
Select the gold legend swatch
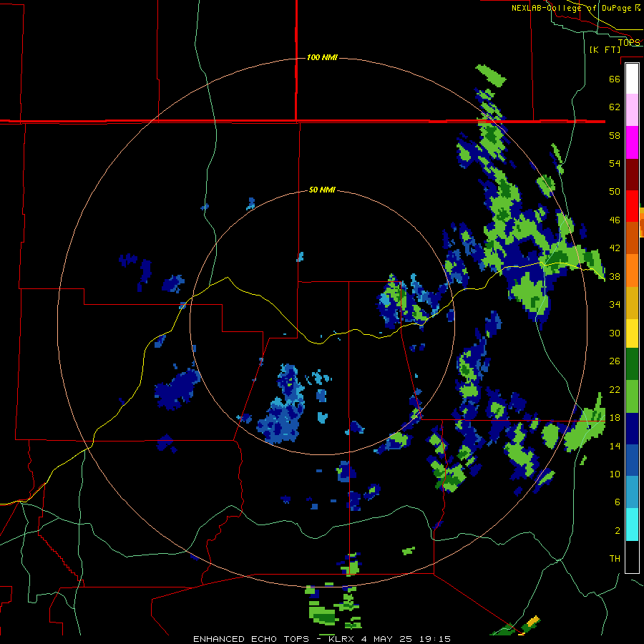[x=632, y=303]
